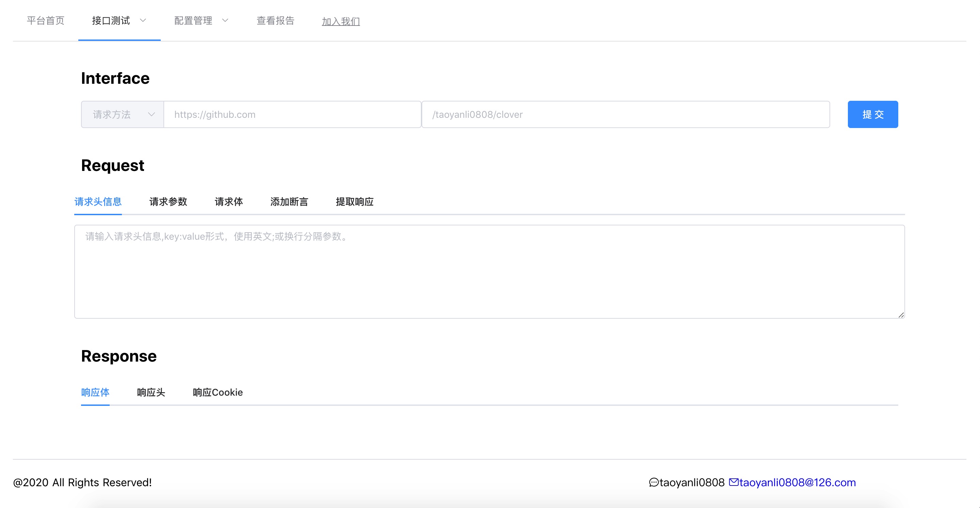Click the Response heading text

click(119, 356)
